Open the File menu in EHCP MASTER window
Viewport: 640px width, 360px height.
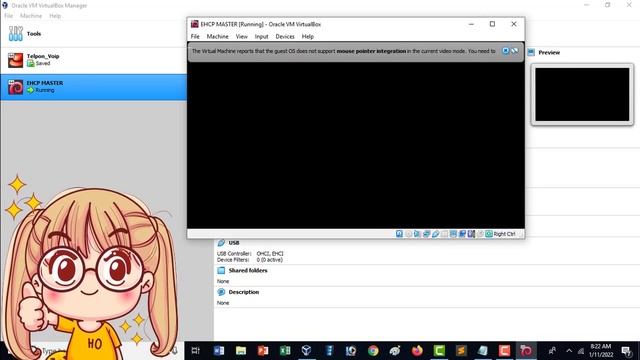coord(195,36)
